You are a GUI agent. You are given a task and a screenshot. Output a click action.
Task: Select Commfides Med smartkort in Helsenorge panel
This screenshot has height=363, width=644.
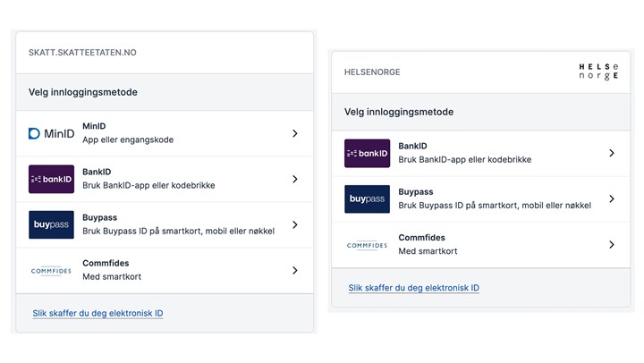480,245
